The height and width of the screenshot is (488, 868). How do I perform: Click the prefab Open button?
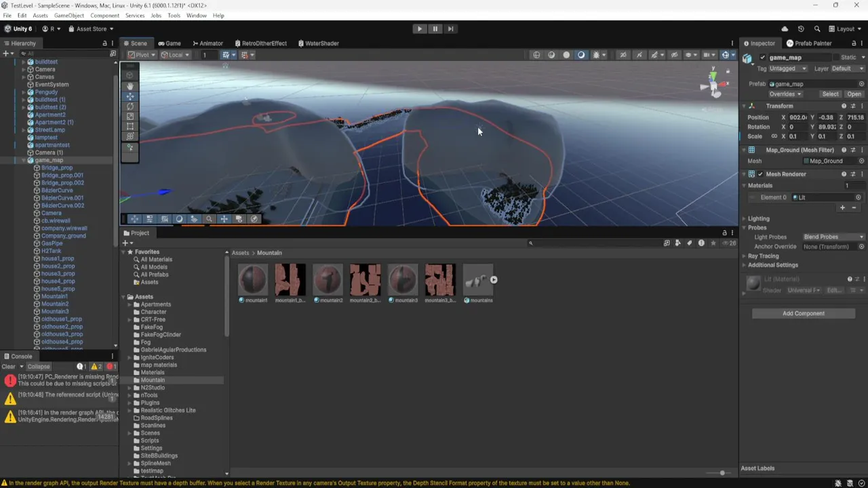tap(854, 94)
